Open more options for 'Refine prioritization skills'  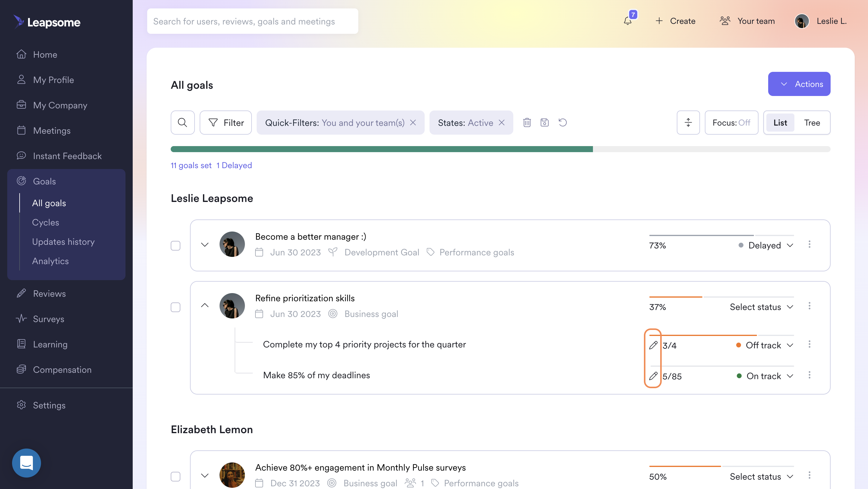click(809, 306)
